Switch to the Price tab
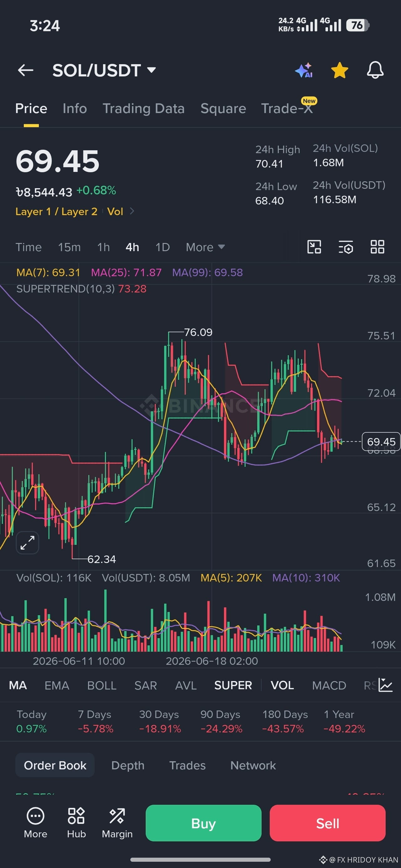This screenshot has width=401, height=868. (31, 108)
